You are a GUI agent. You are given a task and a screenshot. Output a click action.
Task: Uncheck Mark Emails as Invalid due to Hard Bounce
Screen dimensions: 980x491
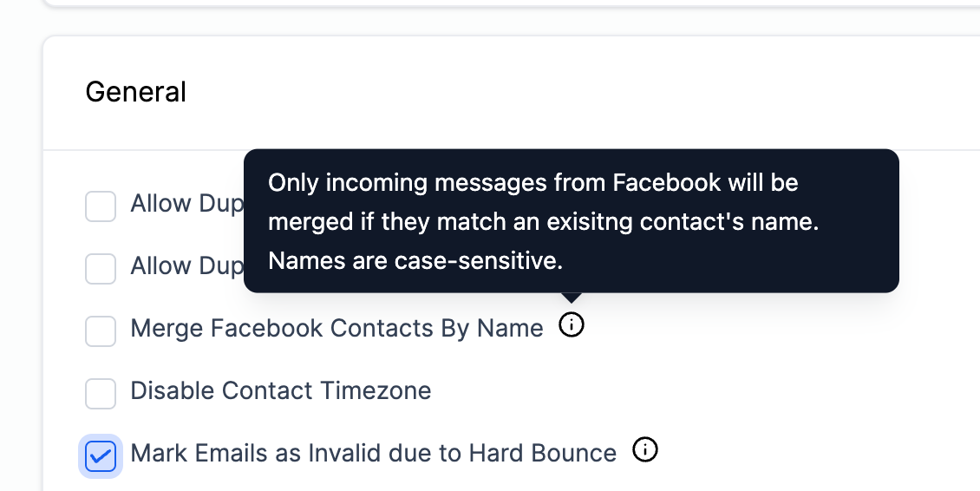pos(101,456)
